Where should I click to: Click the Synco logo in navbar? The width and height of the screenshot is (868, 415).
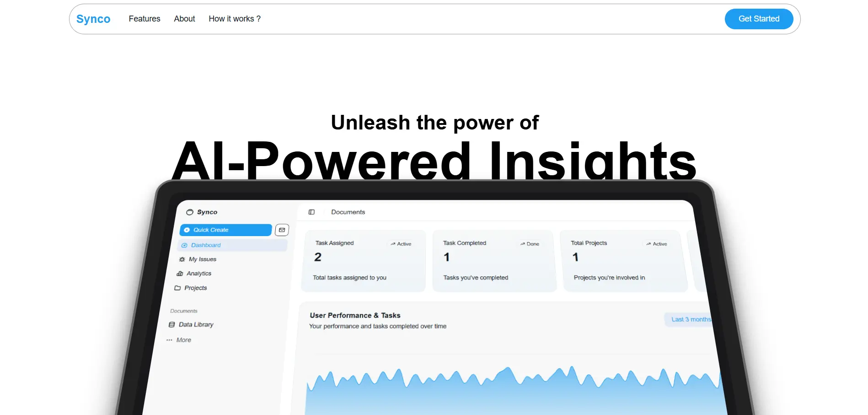[x=93, y=19]
